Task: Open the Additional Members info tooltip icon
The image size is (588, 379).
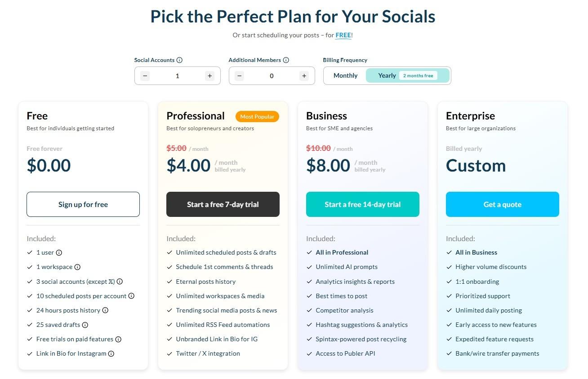Action: (286, 60)
